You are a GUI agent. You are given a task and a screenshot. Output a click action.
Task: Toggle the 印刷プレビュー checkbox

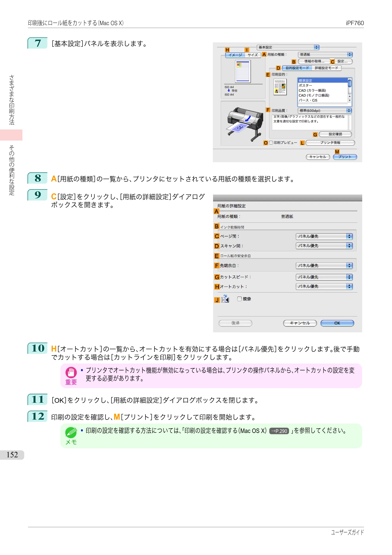tap(271, 143)
